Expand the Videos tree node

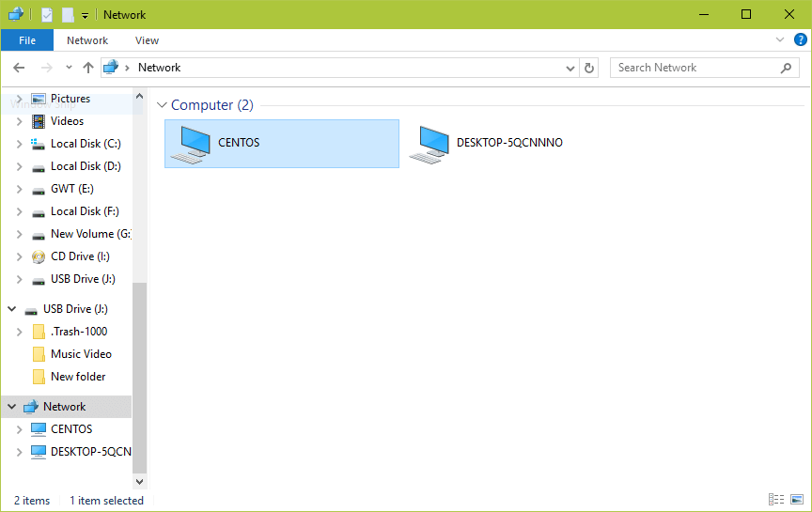click(x=19, y=121)
